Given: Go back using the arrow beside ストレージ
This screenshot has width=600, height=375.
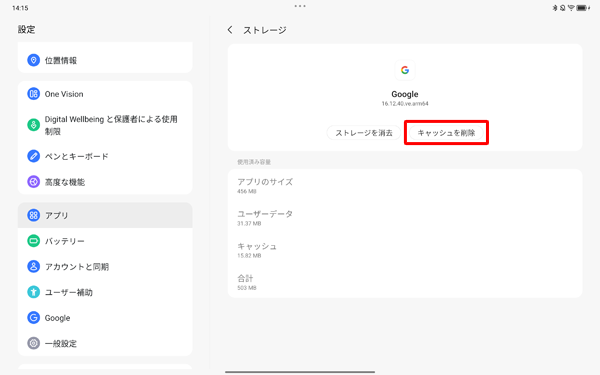Looking at the screenshot, I should [230, 30].
